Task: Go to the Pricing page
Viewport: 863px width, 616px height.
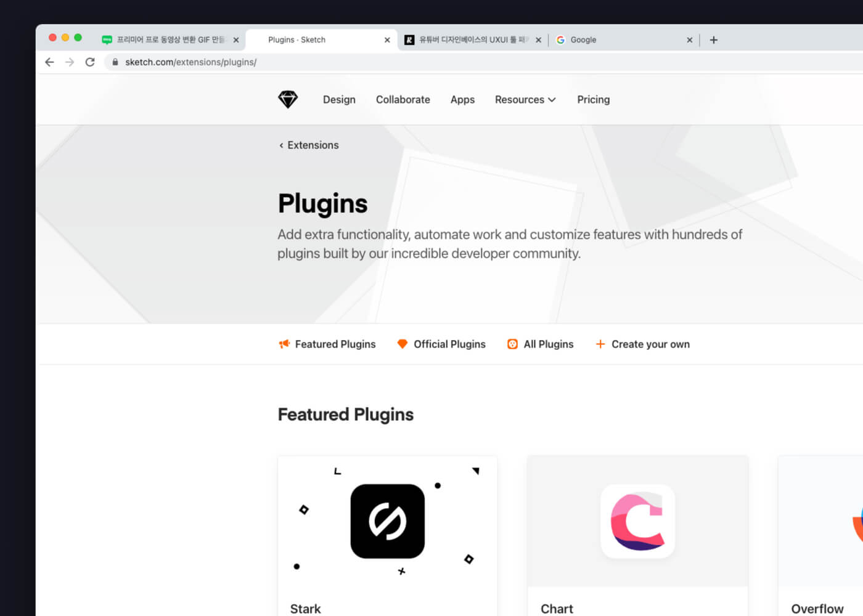Action: (593, 100)
